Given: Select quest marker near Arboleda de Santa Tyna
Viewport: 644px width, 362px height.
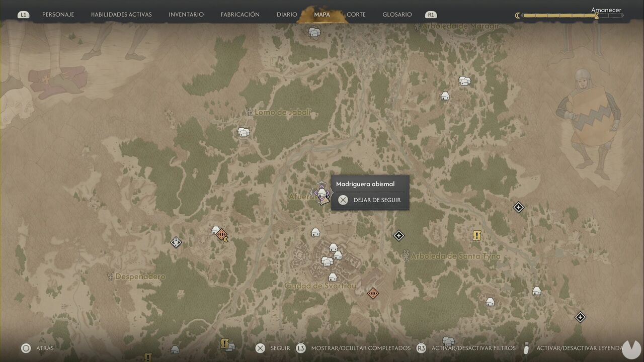Looking at the screenshot, I should coord(477,235).
